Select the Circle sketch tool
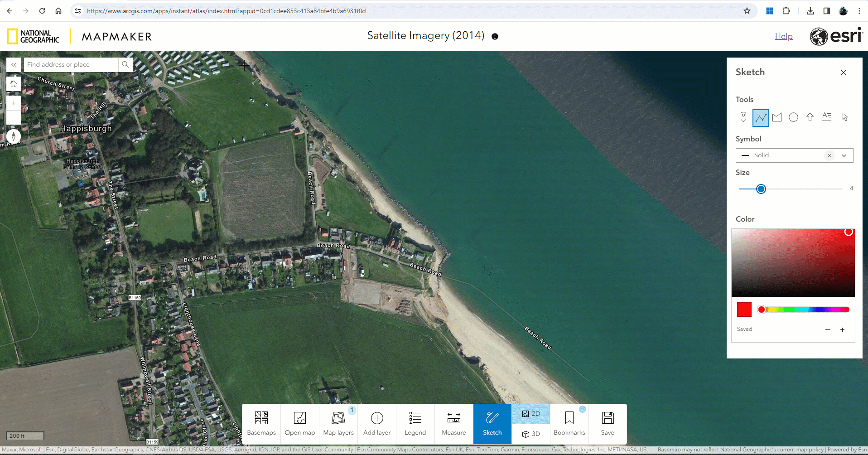This screenshot has height=455, width=868. [793, 117]
